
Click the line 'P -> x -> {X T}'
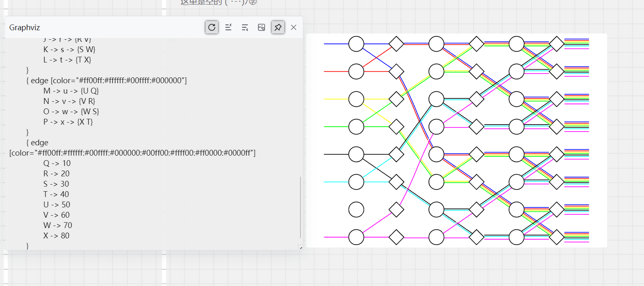click(x=68, y=122)
